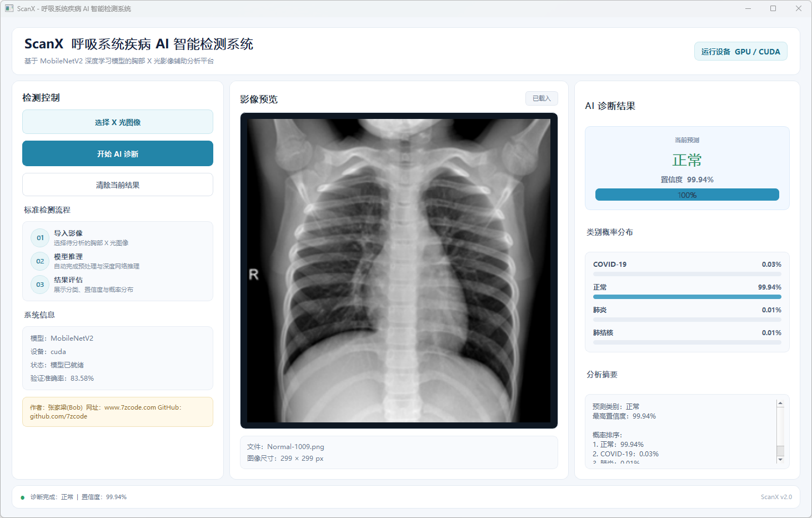This screenshot has width=812, height=518.
Task: Click the analysis summary scrollbar thumb
Action: 780,451
